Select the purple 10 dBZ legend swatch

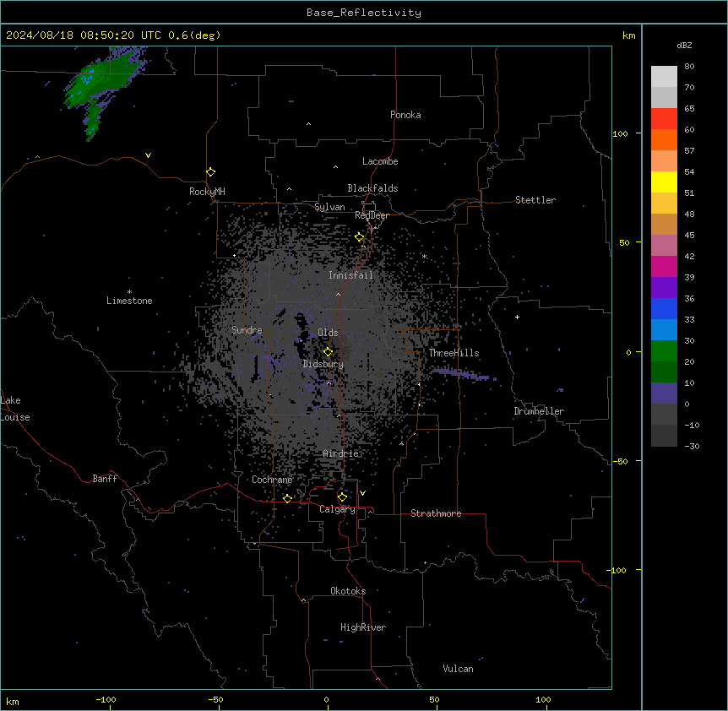[664, 393]
